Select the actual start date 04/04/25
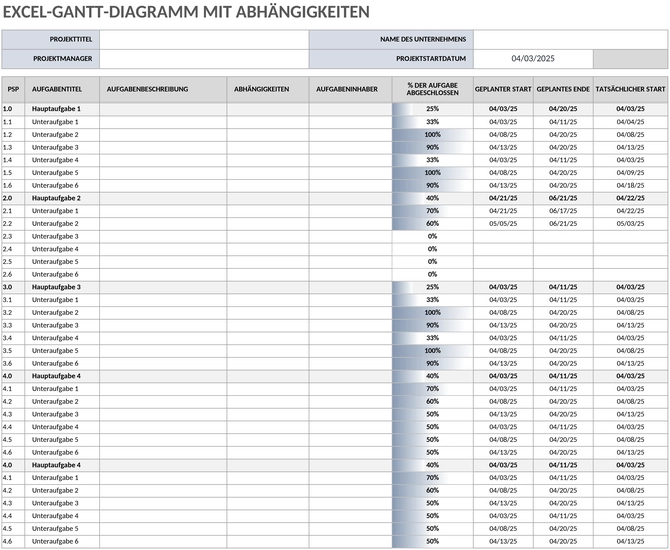Screen dimensions: 670x550 click(631, 122)
